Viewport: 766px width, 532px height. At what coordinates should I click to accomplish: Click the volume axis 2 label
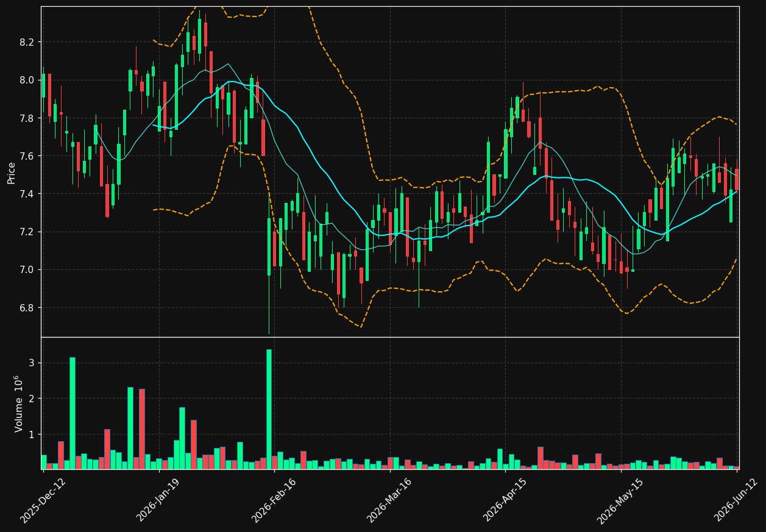(31, 399)
